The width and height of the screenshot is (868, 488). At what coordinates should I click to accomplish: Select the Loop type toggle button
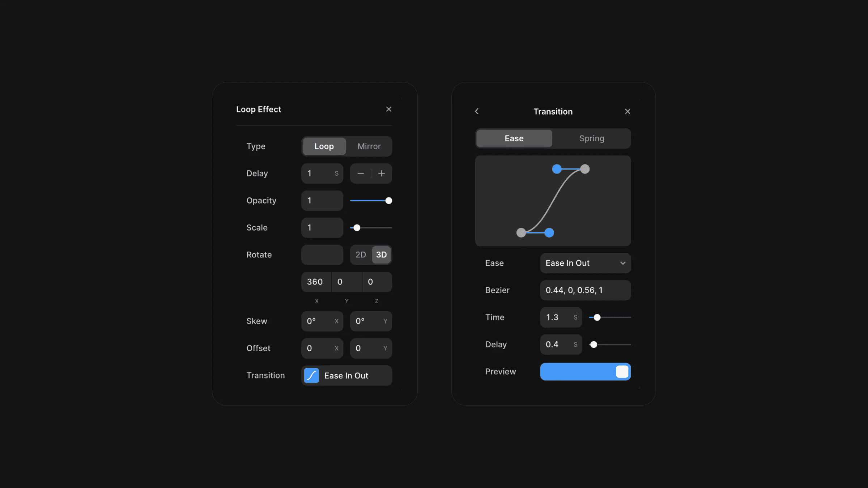pos(324,146)
